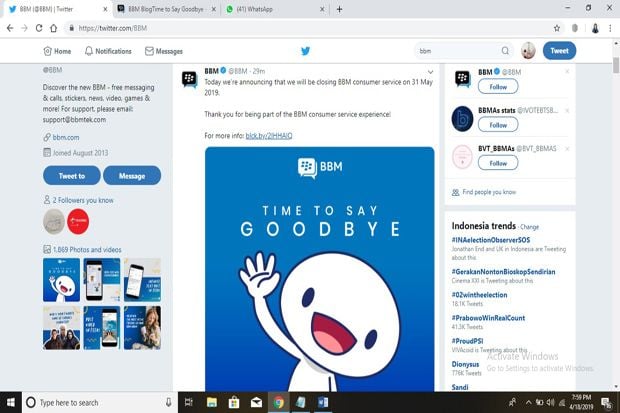Open the #GerakanNontonBioskopSendirian trend
This screenshot has width=620, height=413.
[503, 272]
